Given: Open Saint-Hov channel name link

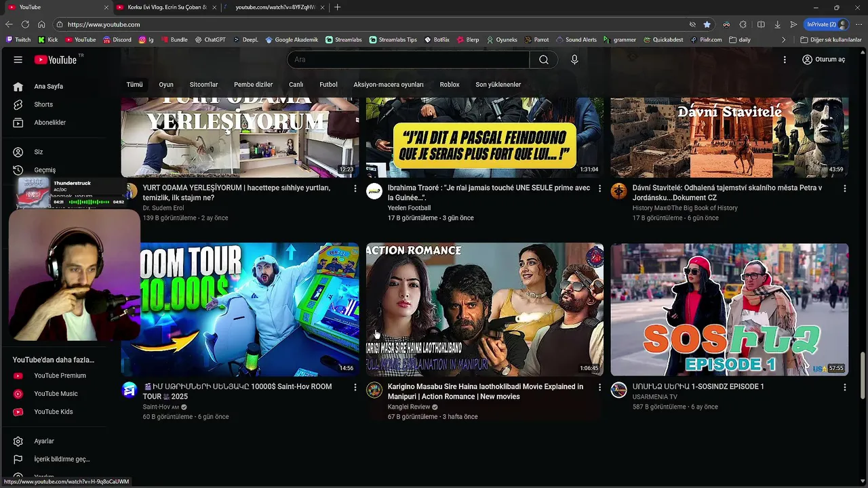Looking at the screenshot, I should click(161, 407).
